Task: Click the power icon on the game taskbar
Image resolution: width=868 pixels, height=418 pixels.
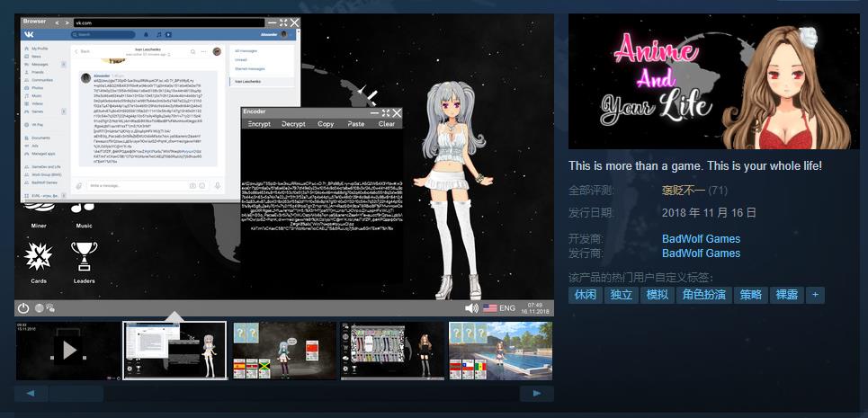Action: tap(23, 308)
